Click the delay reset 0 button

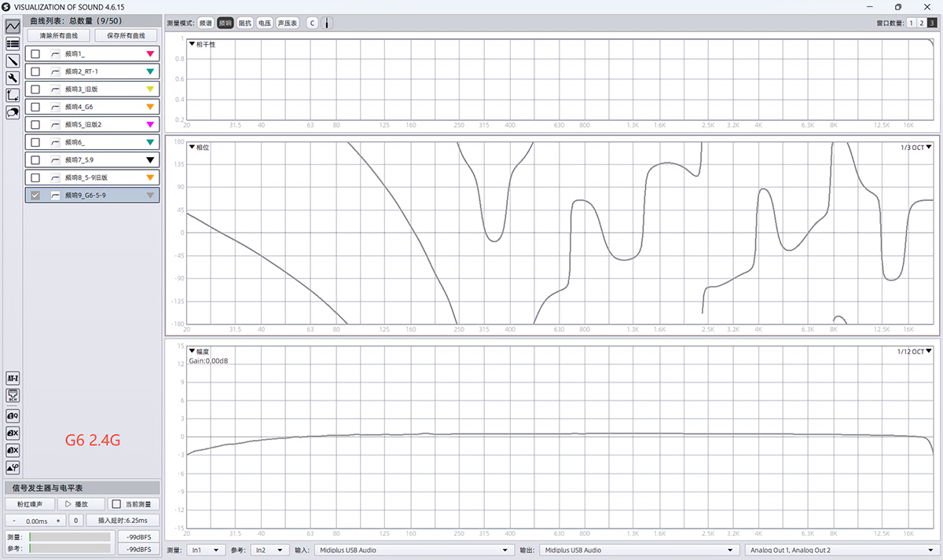click(75, 521)
